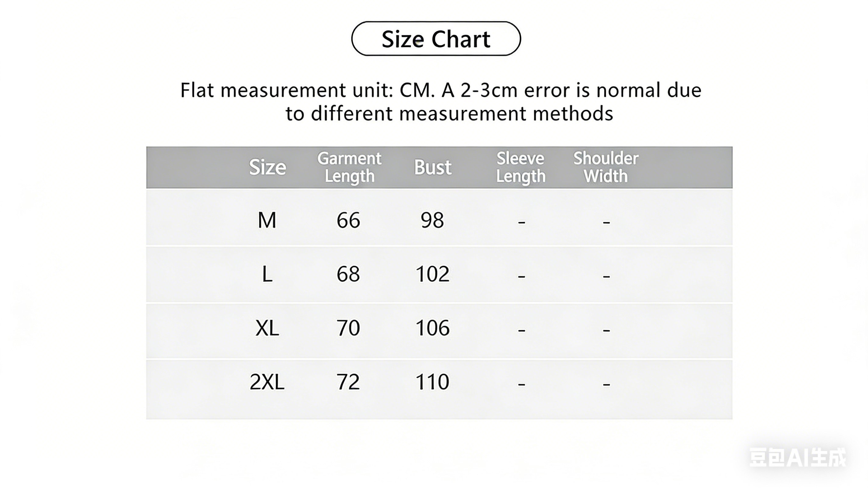
Task: Click the Size Chart title pill
Action: click(x=436, y=39)
